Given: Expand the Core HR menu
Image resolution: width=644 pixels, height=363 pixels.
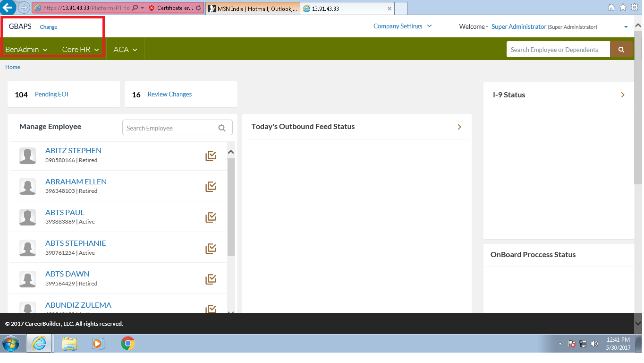Looking at the screenshot, I should click(x=80, y=50).
